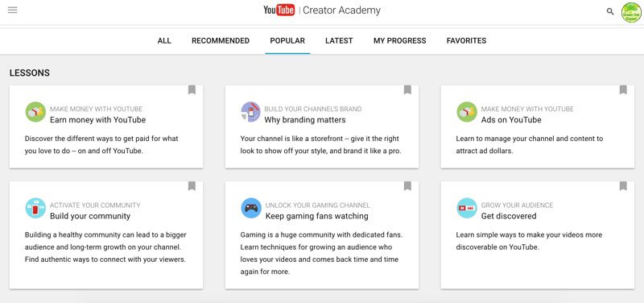Screen dimensions: 644x303
Task: Click the money icon beside Earn money with YouTube
Action: tap(35, 112)
